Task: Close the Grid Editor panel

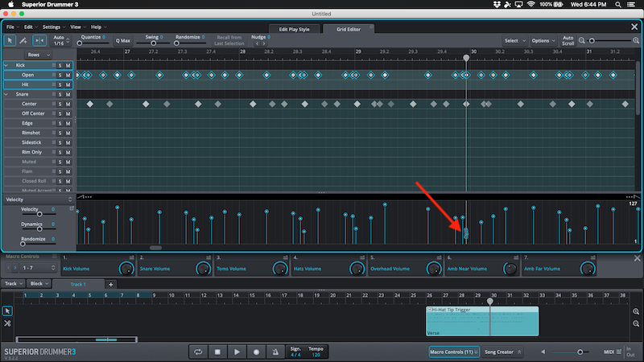Action: click(634, 27)
